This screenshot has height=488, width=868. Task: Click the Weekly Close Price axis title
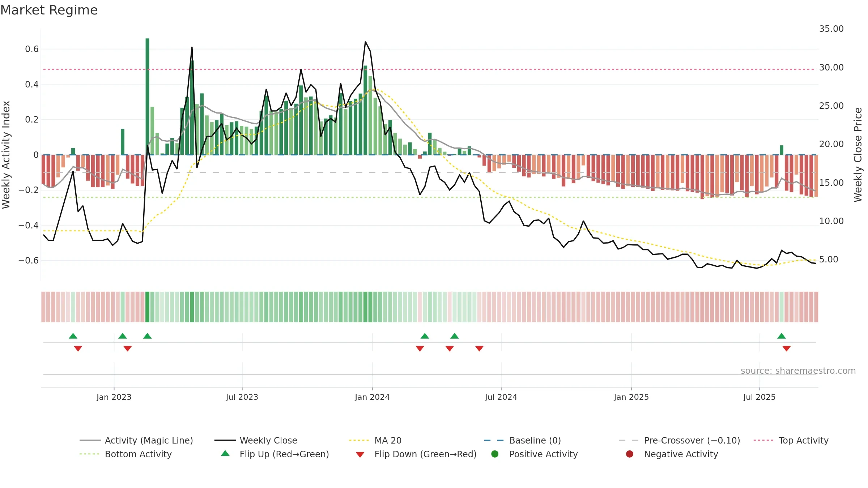858,155
